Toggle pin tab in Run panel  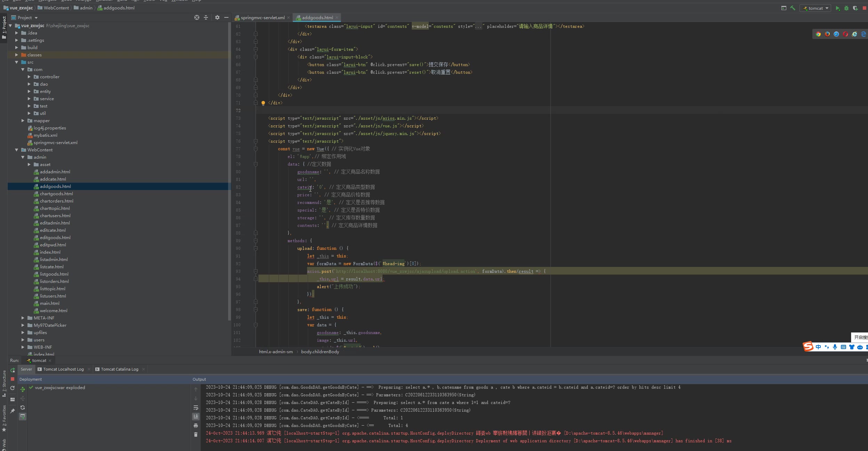[x=13, y=411]
